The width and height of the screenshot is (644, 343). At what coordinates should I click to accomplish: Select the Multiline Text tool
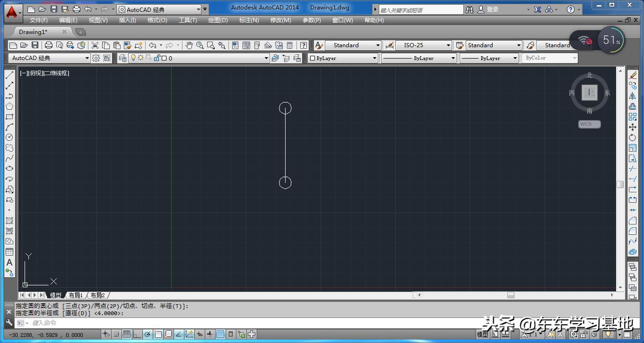(x=9, y=263)
